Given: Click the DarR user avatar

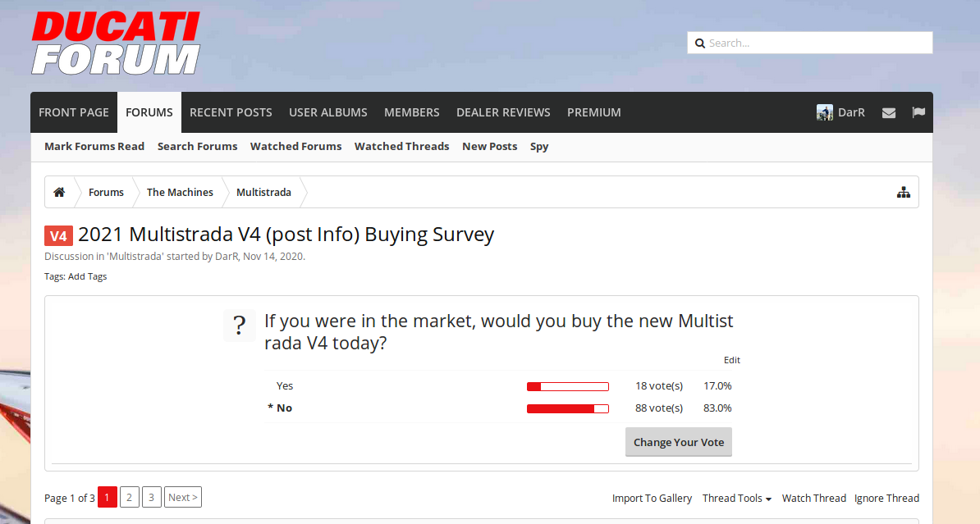Looking at the screenshot, I should click(x=825, y=112).
